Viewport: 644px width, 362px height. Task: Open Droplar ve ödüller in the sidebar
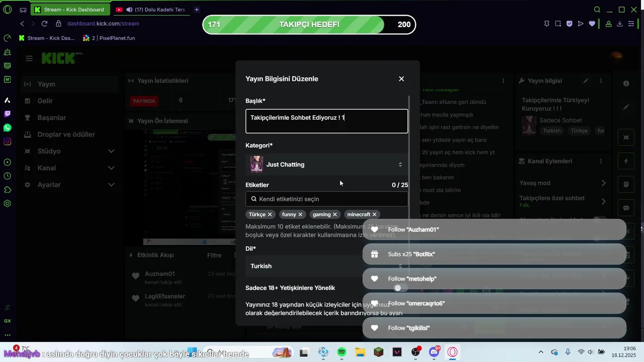coord(70,134)
